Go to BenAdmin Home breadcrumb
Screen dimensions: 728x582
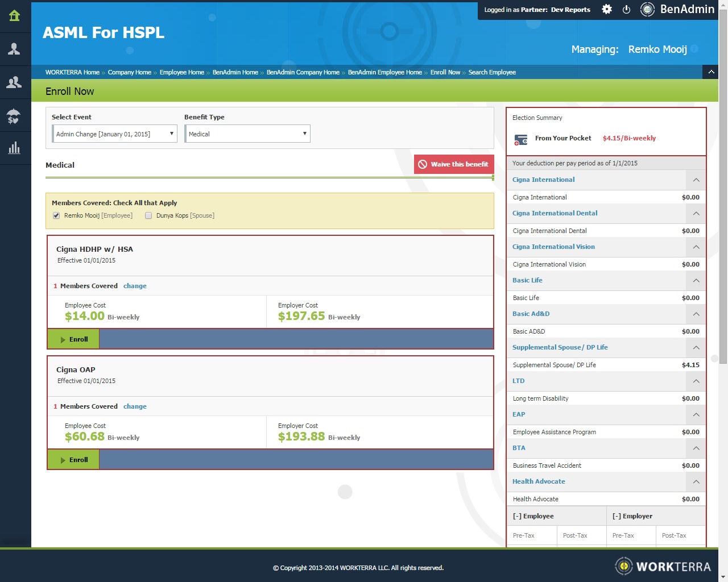(235, 72)
